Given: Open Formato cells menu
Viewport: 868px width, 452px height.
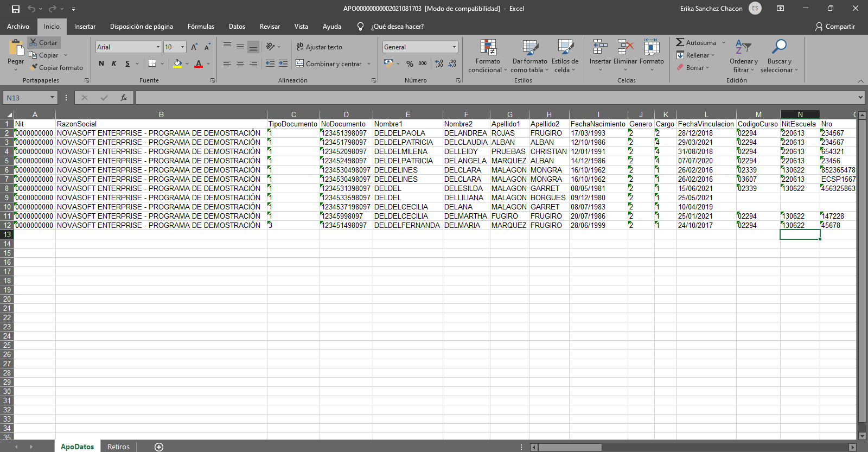Looking at the screenshot, I should 652,56.
